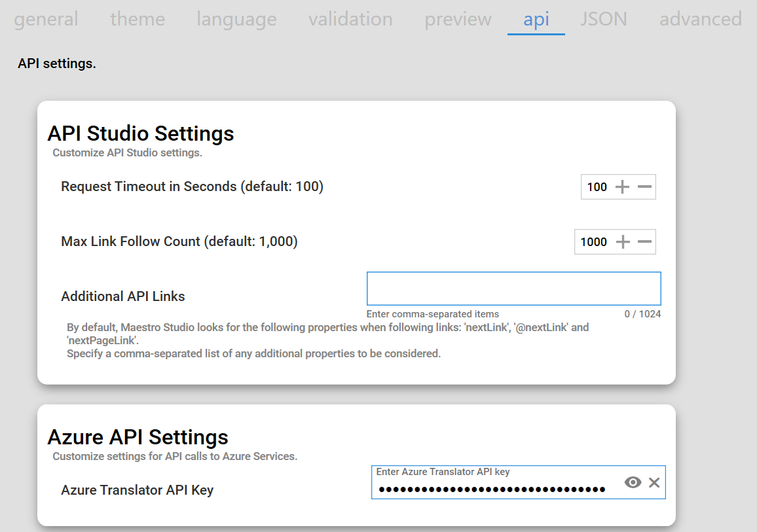Reveal Azure Translator API key with eye icon
Screen dimensions: 757x532
click(633, 483)
